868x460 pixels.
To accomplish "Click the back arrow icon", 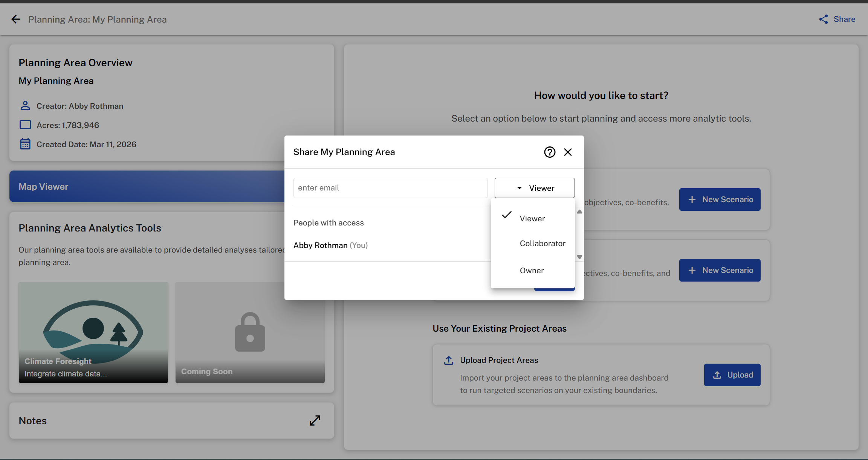I will tap(16, 19).
